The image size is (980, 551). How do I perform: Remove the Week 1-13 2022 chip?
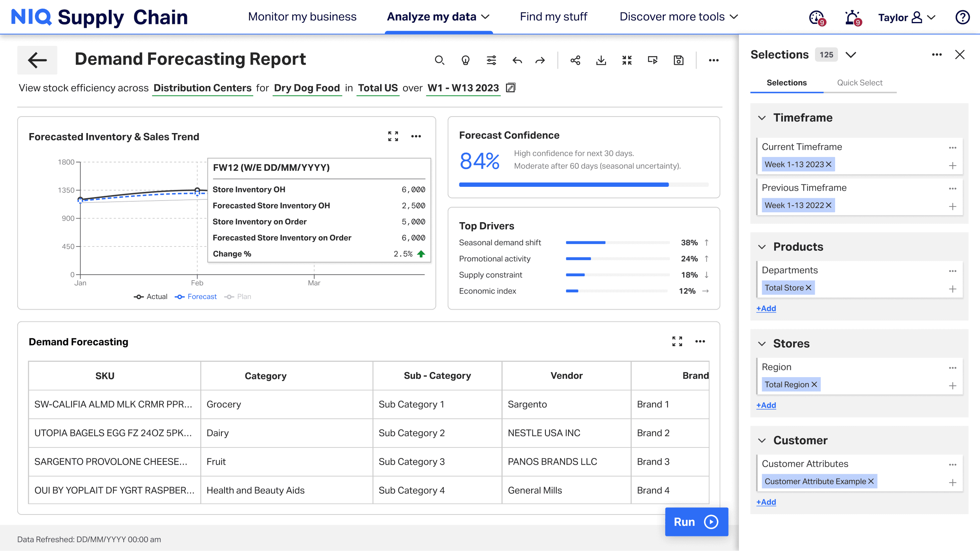829,205
